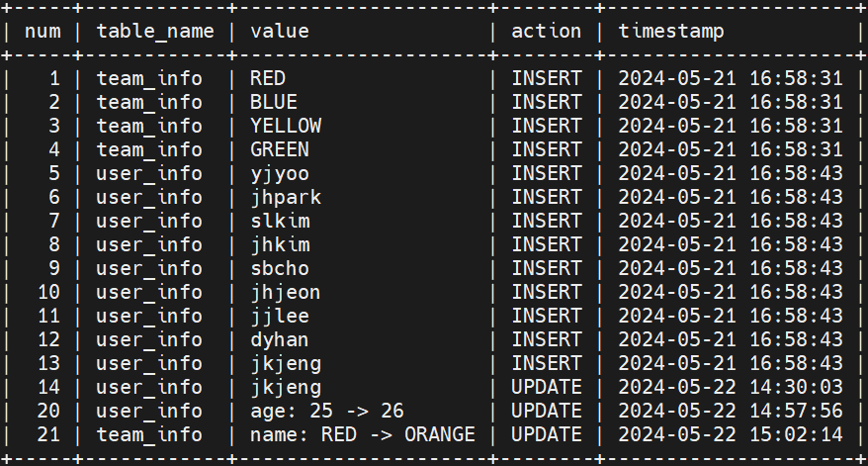
Task: Select the value 'RED' in row 1
Action: (268, 78)
